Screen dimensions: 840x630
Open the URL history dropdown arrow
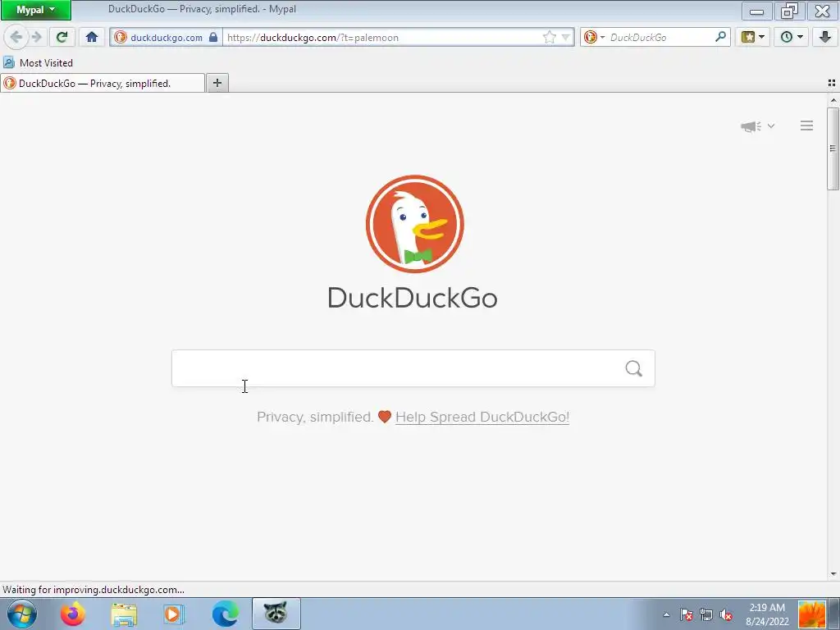click(565, 38)
